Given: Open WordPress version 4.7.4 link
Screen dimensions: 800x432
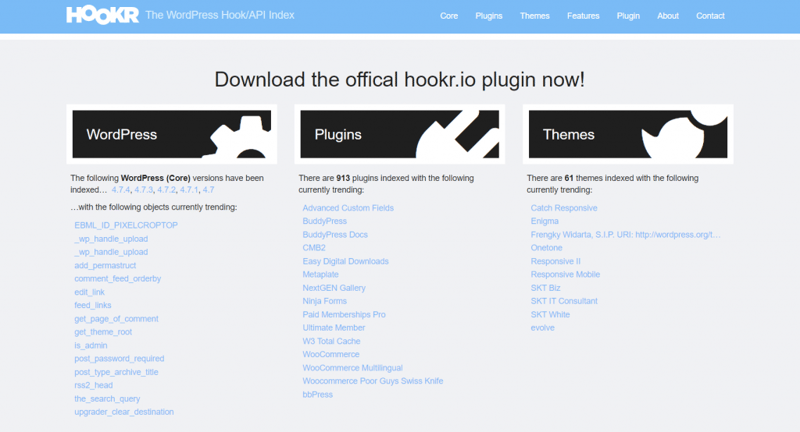Looking at the screenshot, I should tap(120, 190).
